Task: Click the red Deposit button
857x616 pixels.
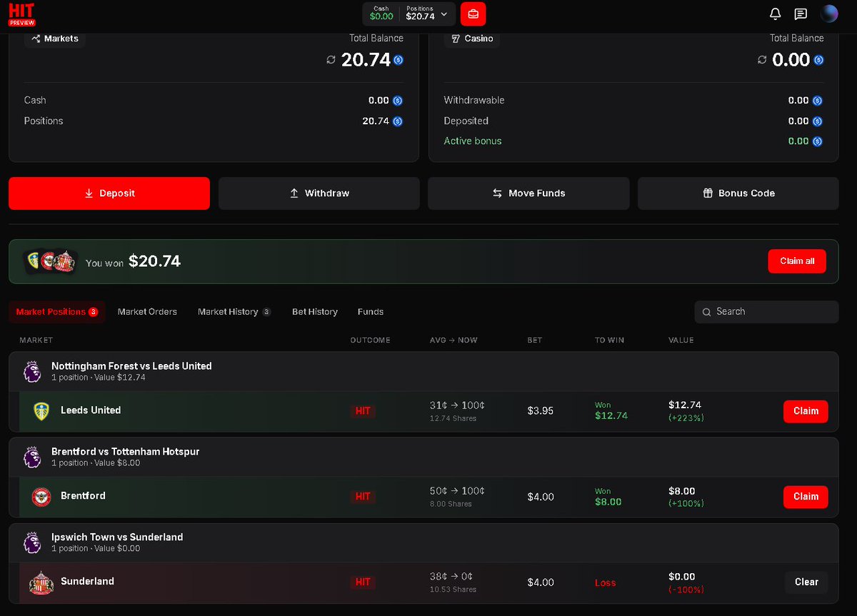Action: coord(109,193)
